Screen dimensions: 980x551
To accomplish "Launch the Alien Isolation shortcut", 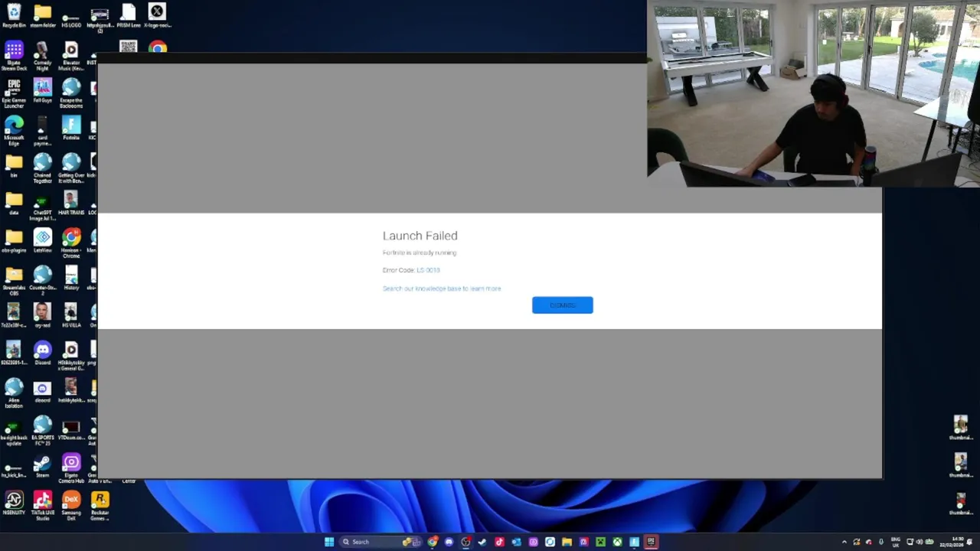I will [14, 393].
